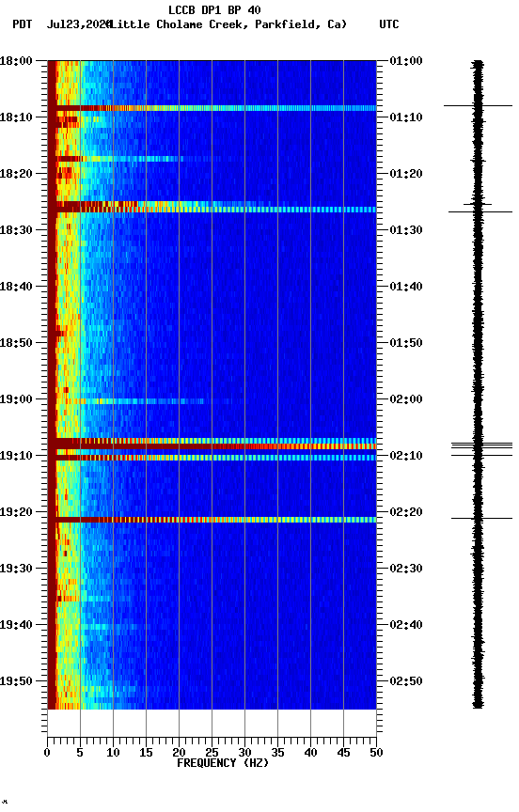519x812 pixels.
Task: Click the 'Jul23,2020' date label
Action: (x=79, y=24)
